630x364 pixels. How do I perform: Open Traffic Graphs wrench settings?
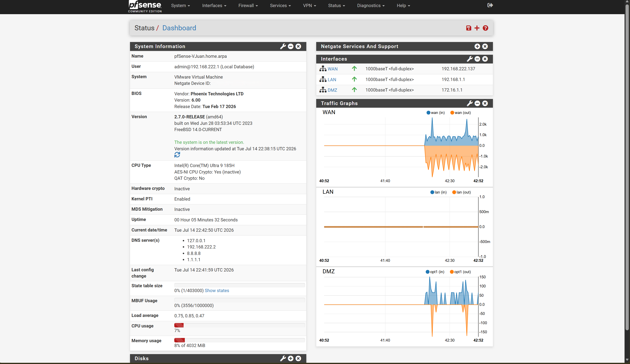(469, 103)
